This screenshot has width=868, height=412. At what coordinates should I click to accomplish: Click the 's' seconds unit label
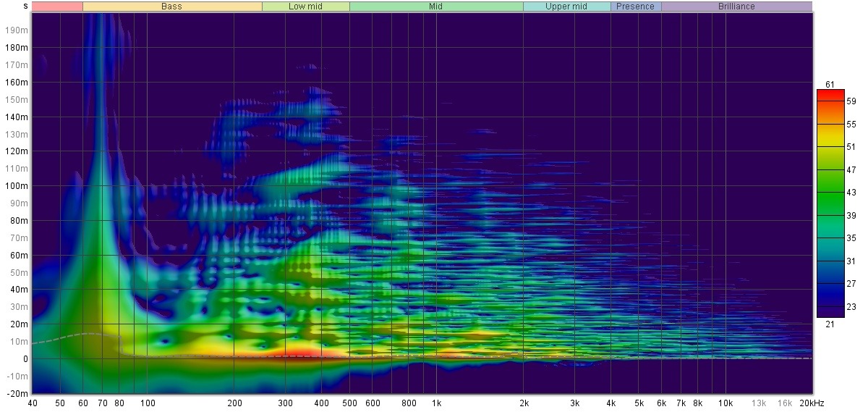point(26,6)
